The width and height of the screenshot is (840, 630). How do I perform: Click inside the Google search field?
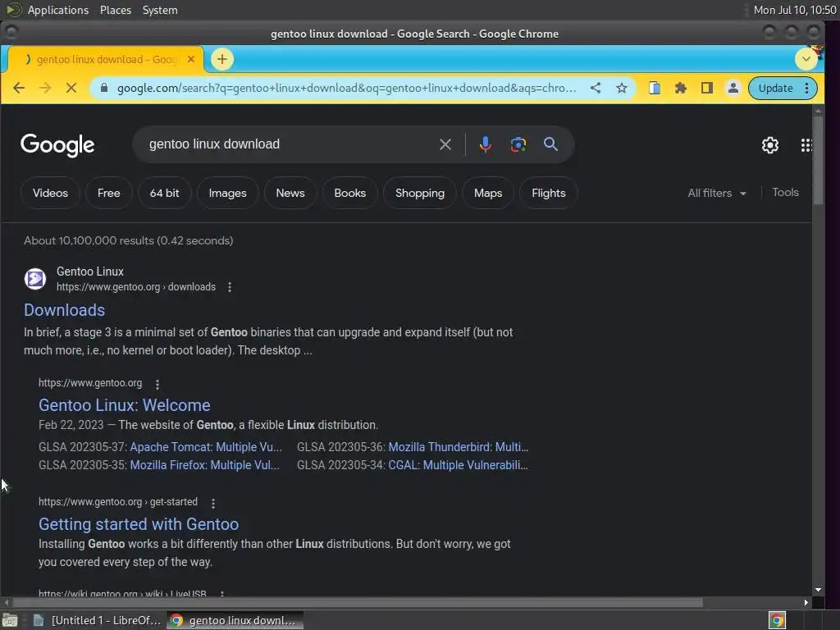[x=290, y=144]
